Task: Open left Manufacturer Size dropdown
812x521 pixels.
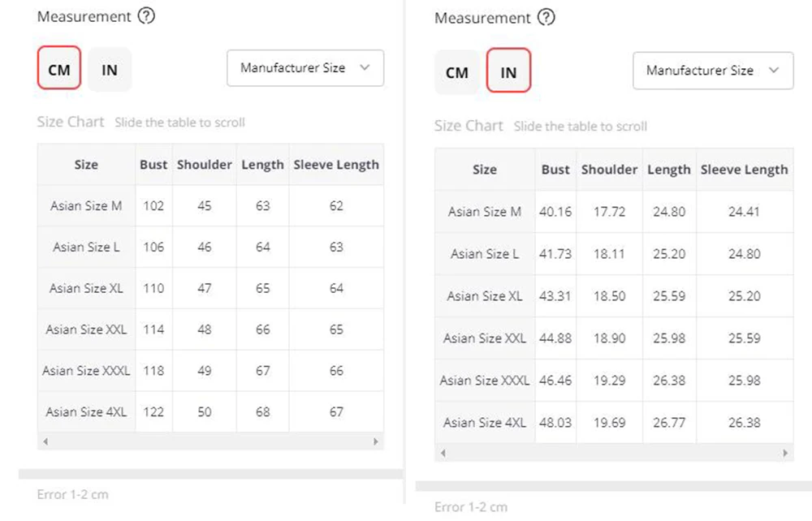Action: click(304, 68)
